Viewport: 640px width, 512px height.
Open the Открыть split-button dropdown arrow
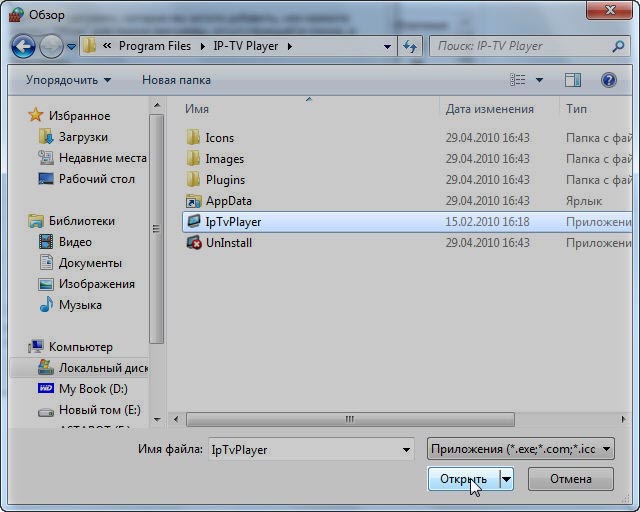coord(507,479)
